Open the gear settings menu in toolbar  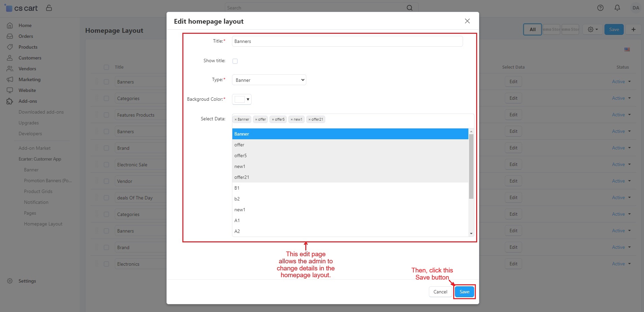592,29
